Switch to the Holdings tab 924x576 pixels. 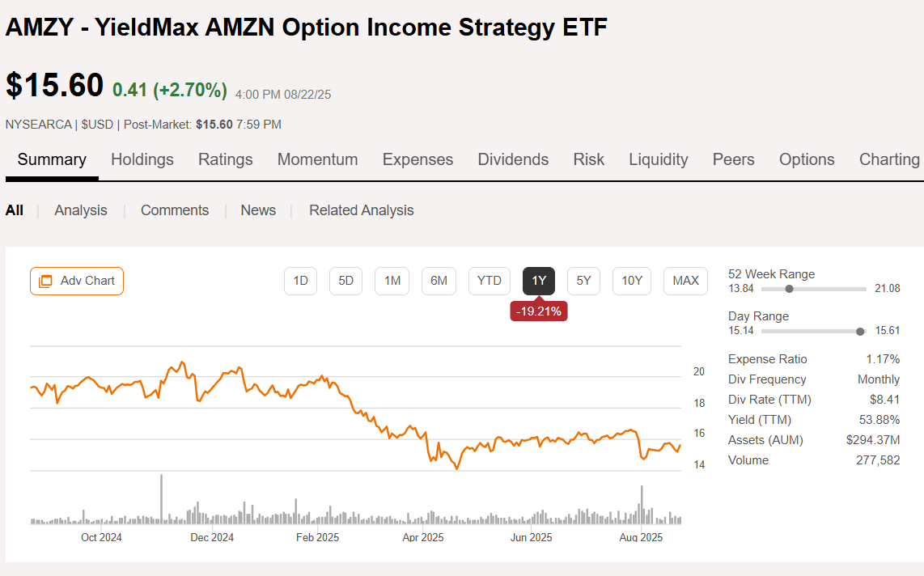pyautogui.click(x=142, y=159)
